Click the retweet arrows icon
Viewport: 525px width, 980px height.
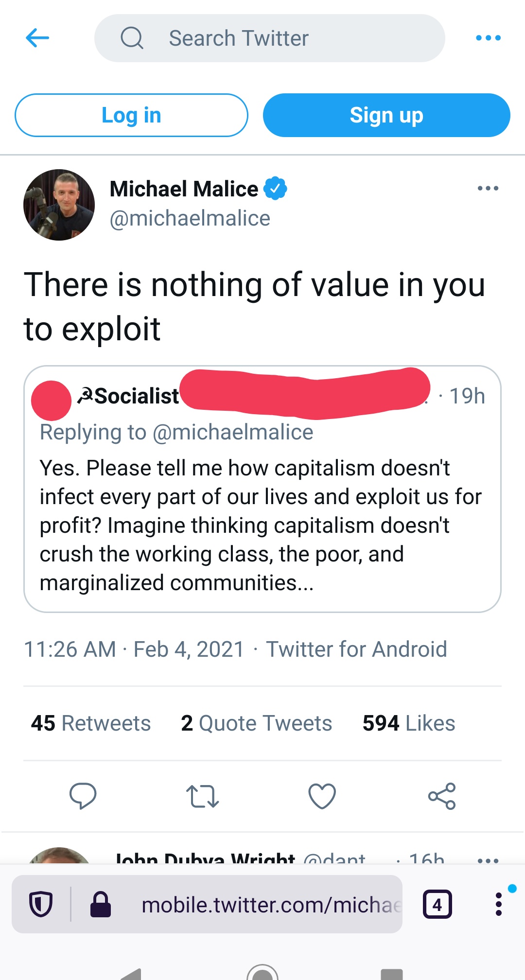[x=202, y=796]
